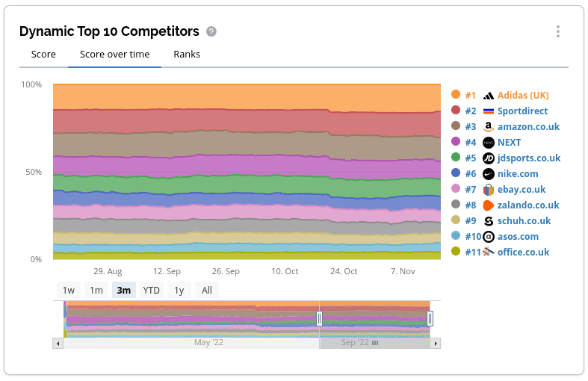
Task: Open the jdsports.co.uk legend link
Action: click(529, 158)
